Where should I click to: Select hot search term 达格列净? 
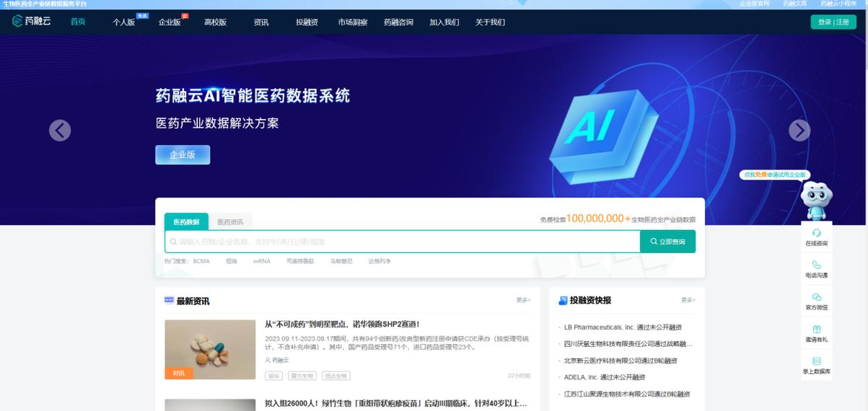pos(380,261)
